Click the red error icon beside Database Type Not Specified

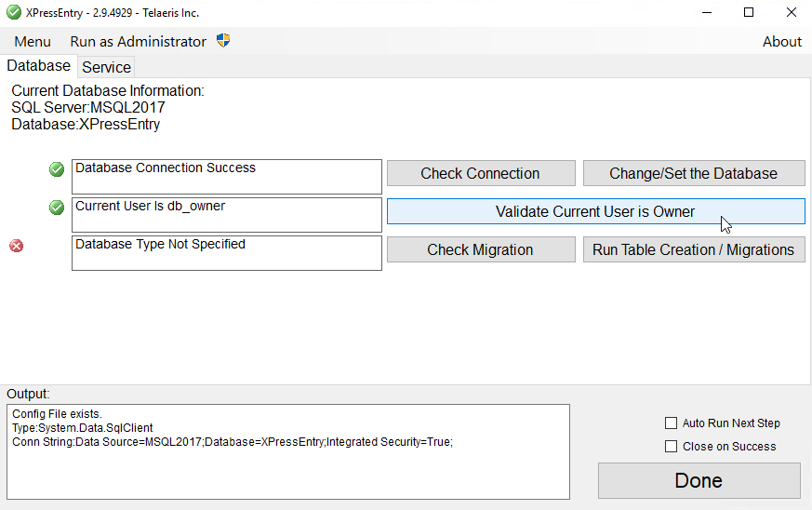point(17,246)
